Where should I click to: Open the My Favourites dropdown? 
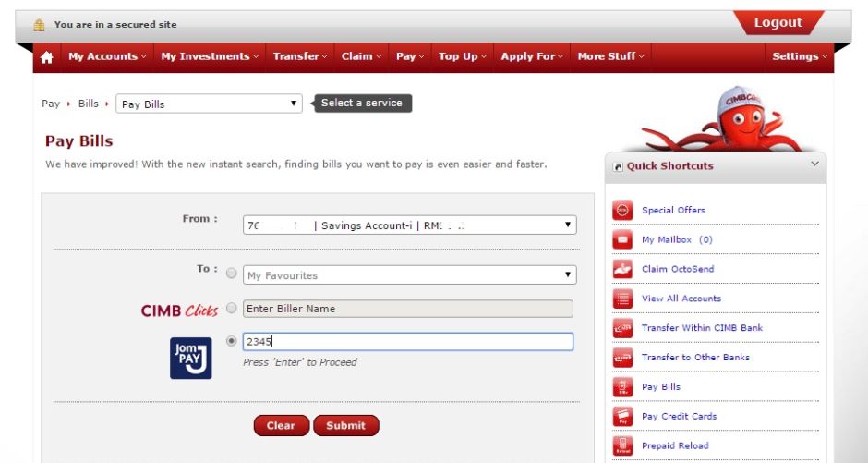coord(410,275)
